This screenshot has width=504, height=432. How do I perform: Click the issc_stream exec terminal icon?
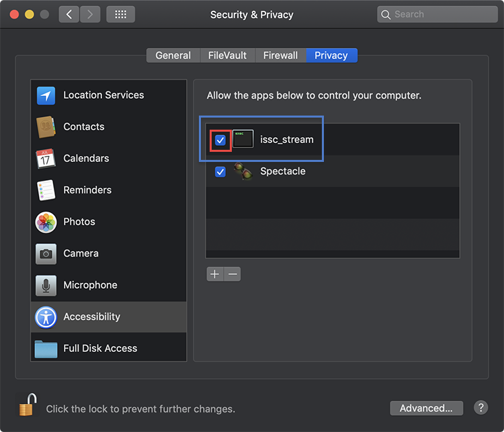pyautogui.click(x=243, y=139)
